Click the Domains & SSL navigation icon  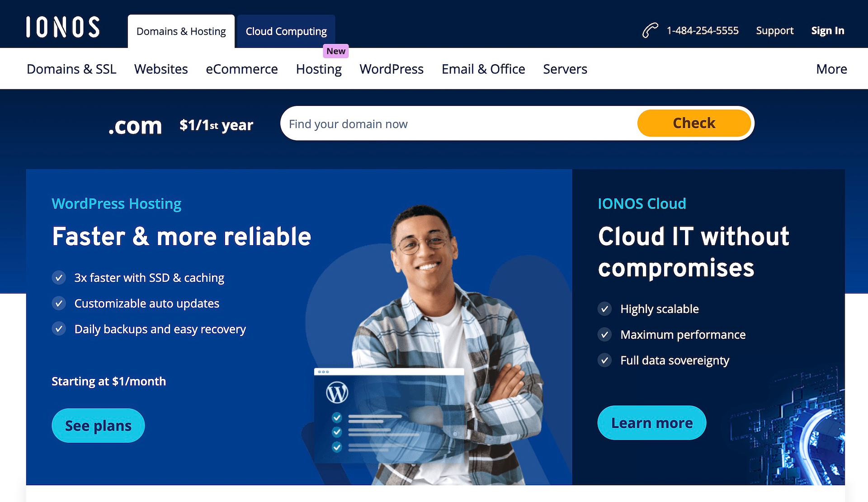72,68
